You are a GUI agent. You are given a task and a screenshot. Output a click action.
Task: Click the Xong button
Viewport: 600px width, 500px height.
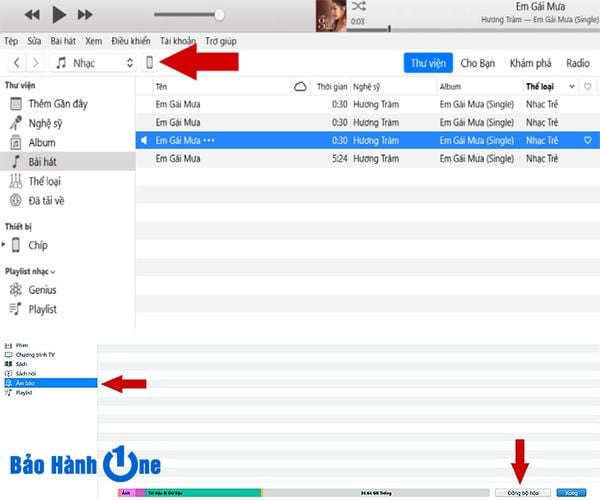point(571,493)
